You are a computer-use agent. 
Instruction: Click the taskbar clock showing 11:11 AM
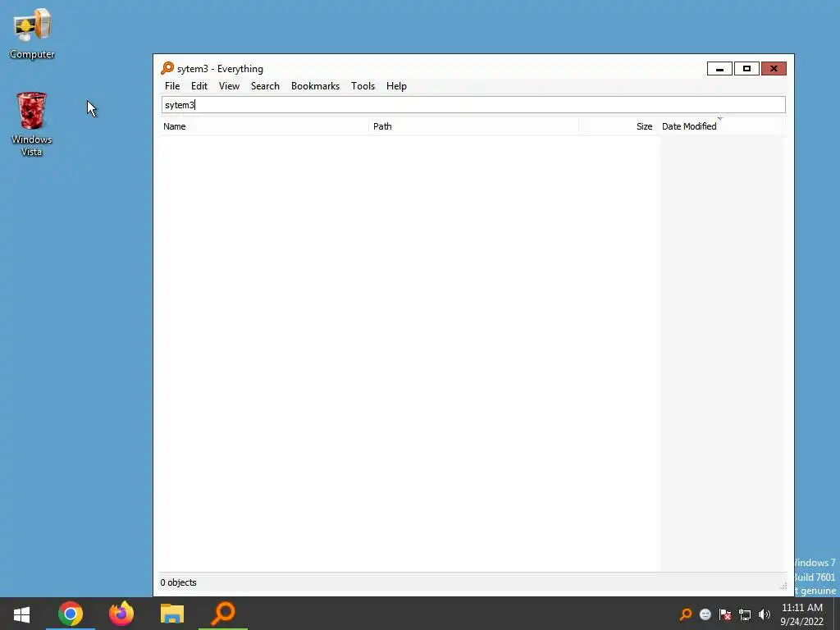pyautogui.click(x=801, y=614)
